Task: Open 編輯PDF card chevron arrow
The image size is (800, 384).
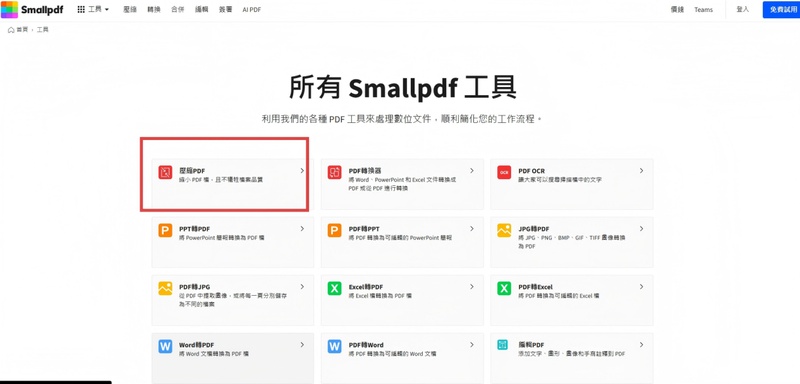Action: pos(641,345)
